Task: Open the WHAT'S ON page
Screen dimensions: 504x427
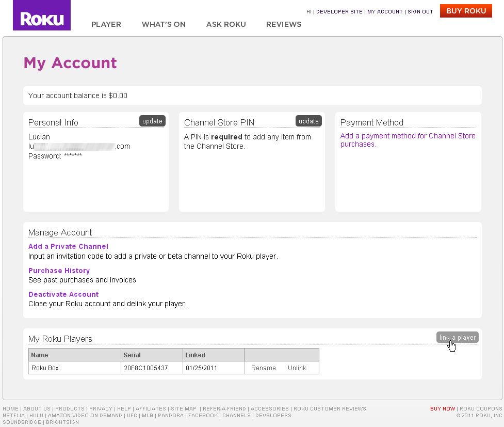Action: tap(164, 24)
